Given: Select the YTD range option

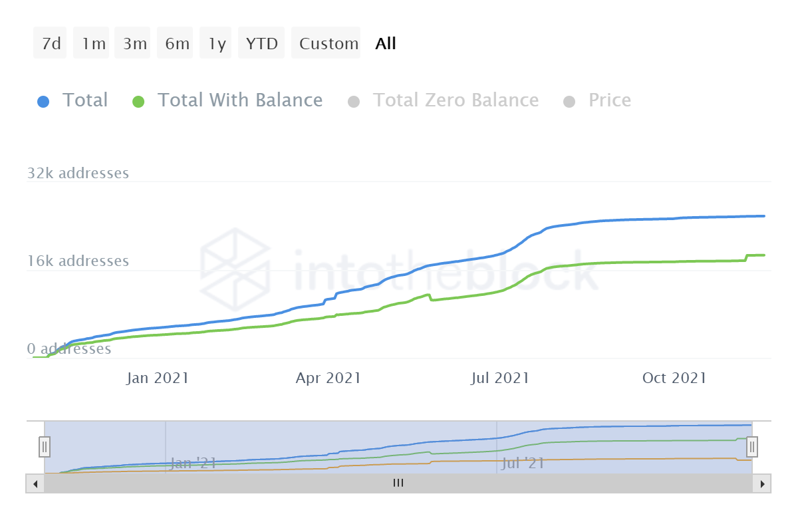Looking at the screenshot, I should tap(261, 44).
